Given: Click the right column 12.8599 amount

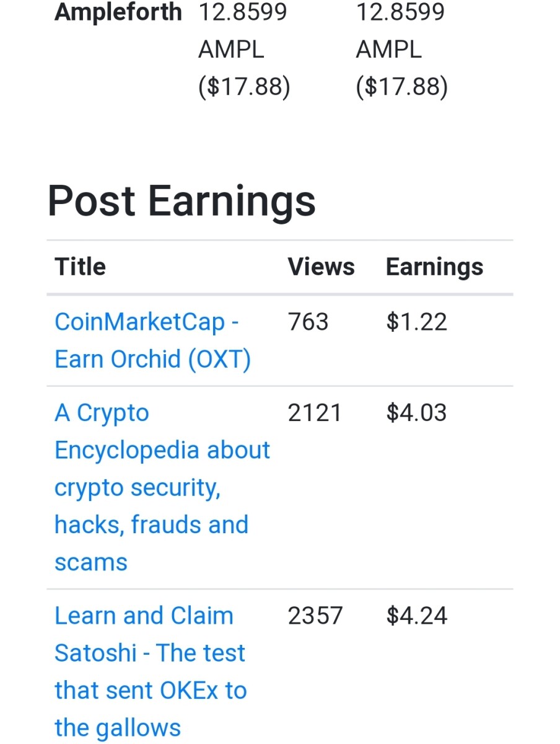Looking at the screenshot, I should coord(400,12).
